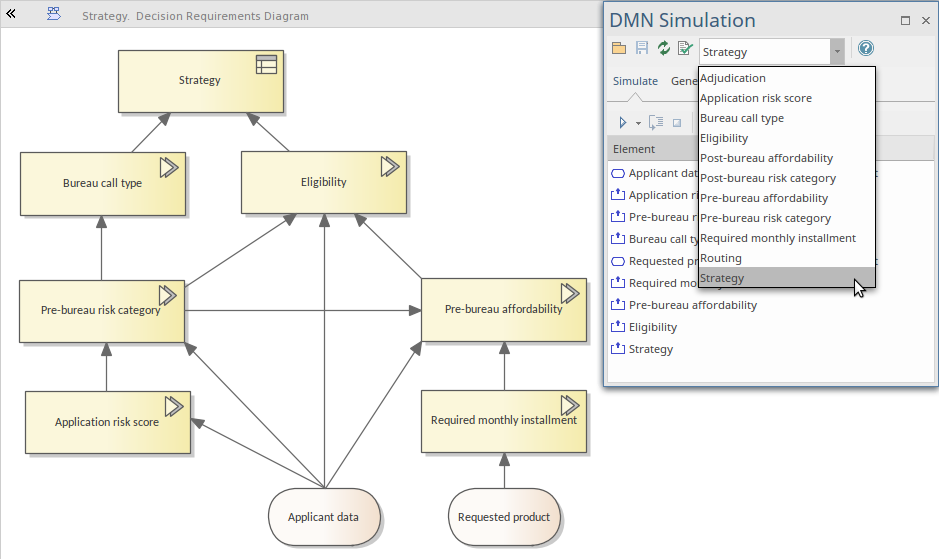Open the help question mark icon

click(866, 49)
